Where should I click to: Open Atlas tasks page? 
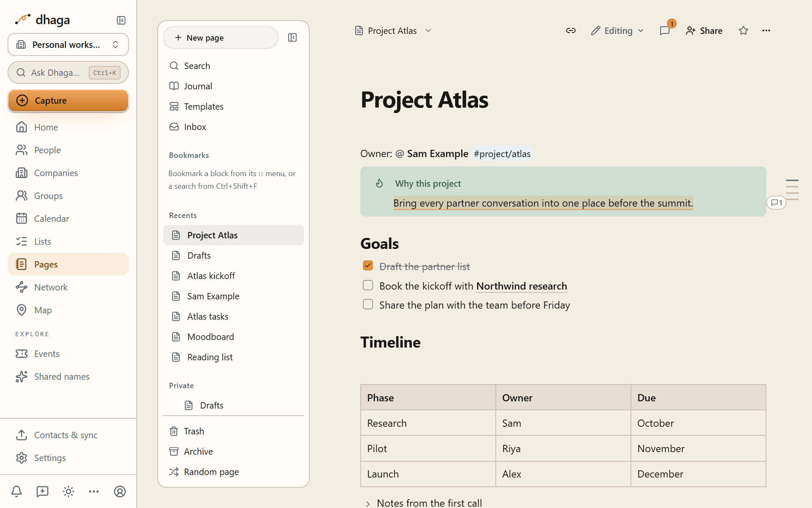[233, 316]
